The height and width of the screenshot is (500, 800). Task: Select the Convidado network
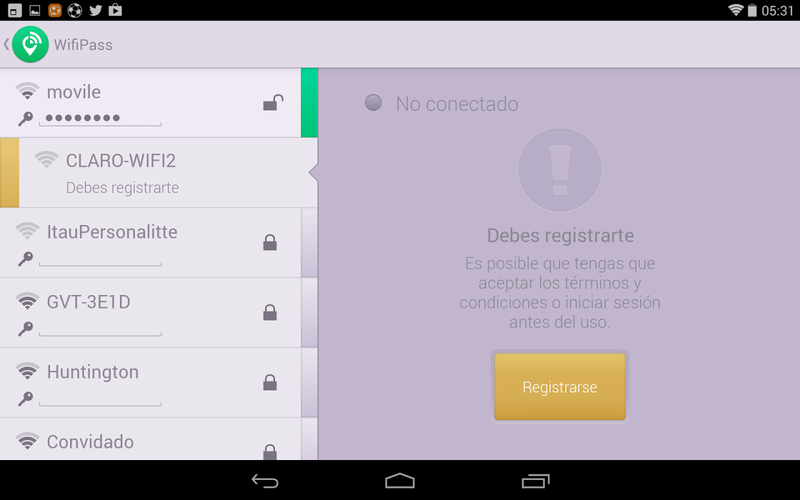[151, 439]
